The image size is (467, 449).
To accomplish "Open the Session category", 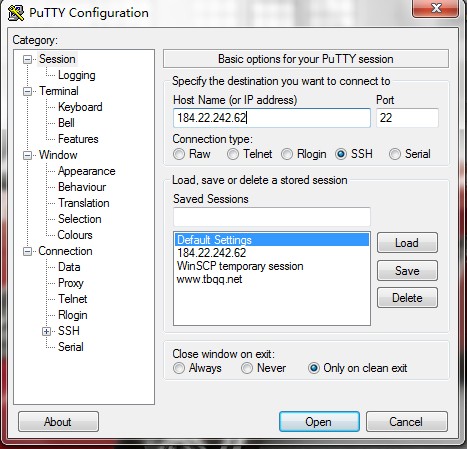I will click(57, 59).
